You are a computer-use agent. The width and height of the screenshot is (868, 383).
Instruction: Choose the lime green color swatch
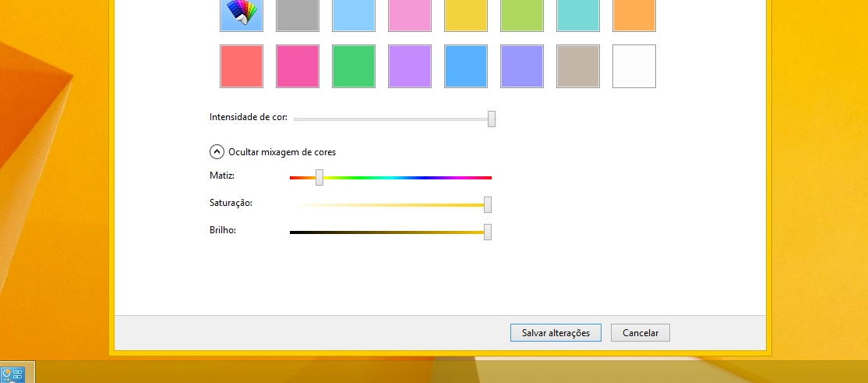tap(522, 15)
